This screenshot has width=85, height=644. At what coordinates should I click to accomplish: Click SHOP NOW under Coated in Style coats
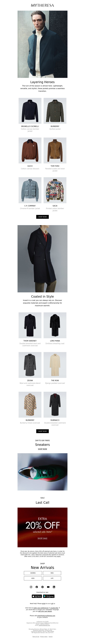(x=42, y=431)
